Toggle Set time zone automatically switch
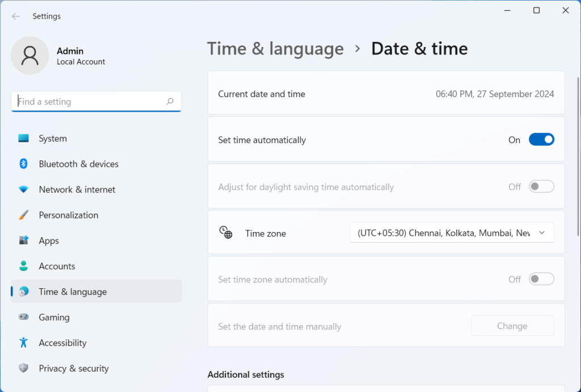This screenshot has height=392, width=581. point(541,279)
